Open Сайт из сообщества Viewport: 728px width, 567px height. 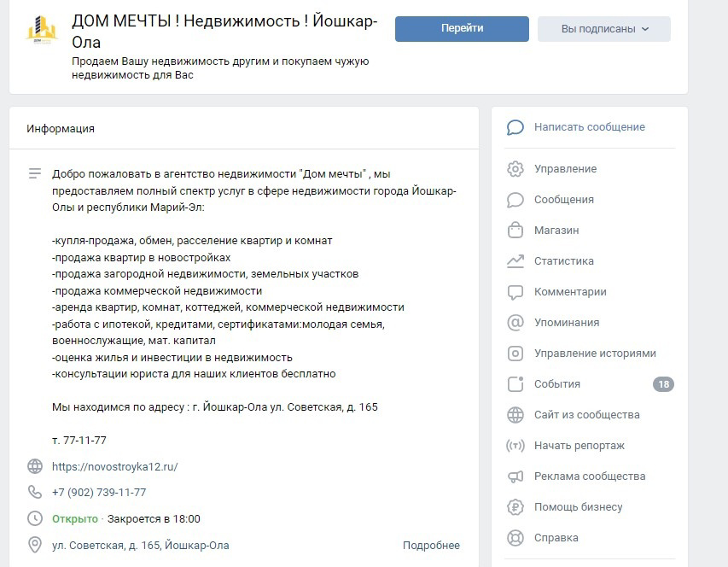(587, 415)
